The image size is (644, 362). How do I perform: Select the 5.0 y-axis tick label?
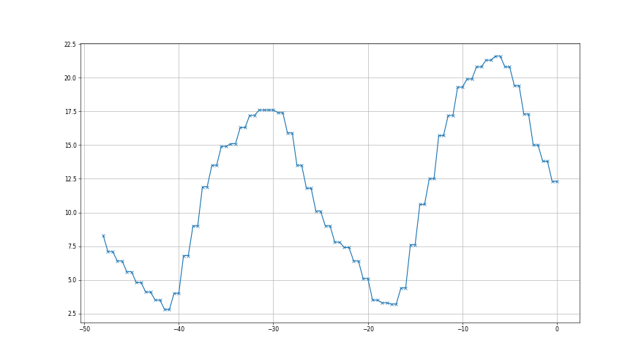tap(71, 280)
